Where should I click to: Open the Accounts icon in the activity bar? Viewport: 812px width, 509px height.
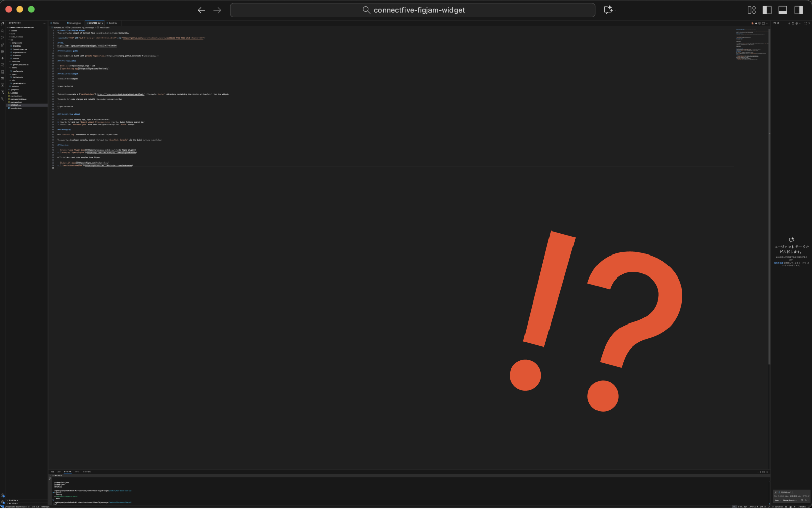pyautogui.click(x=3, y=495)
